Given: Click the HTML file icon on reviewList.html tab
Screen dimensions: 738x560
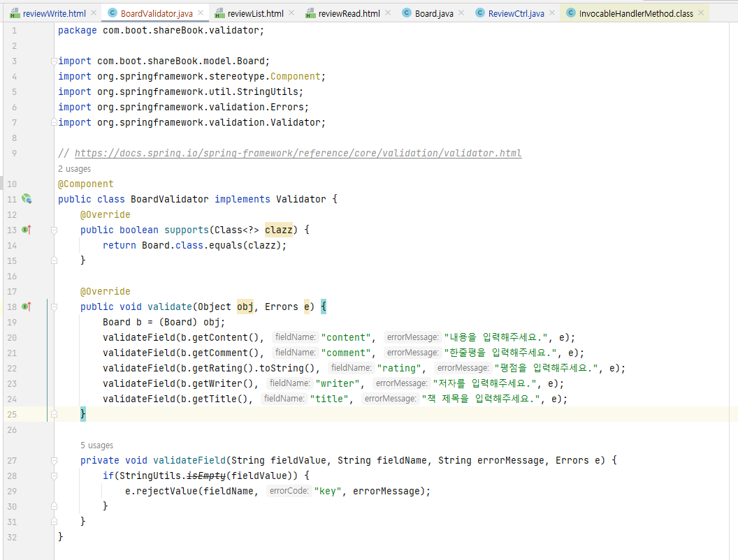Looking at the screenshot, I should tap(221, 12).
